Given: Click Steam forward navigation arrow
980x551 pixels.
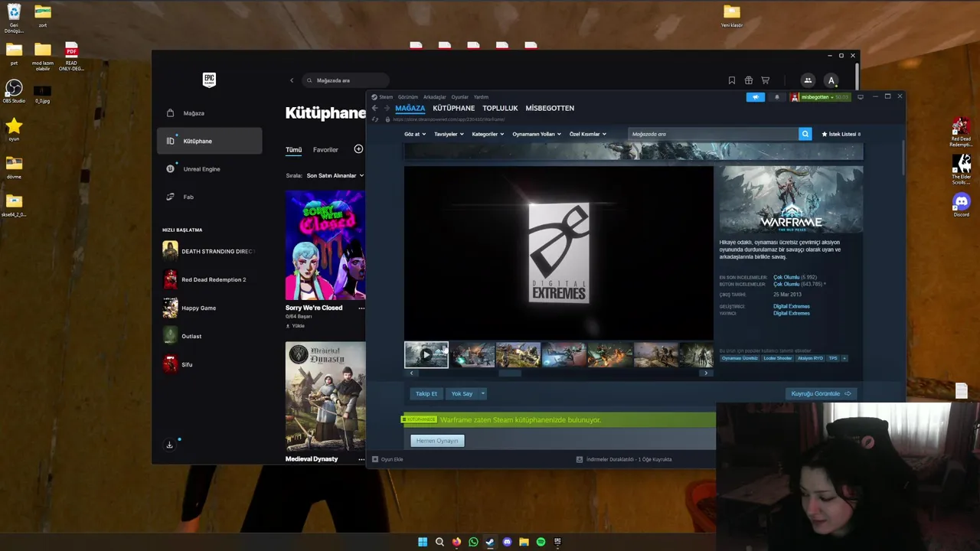Looking at the screenshot, I should [387, 109].
